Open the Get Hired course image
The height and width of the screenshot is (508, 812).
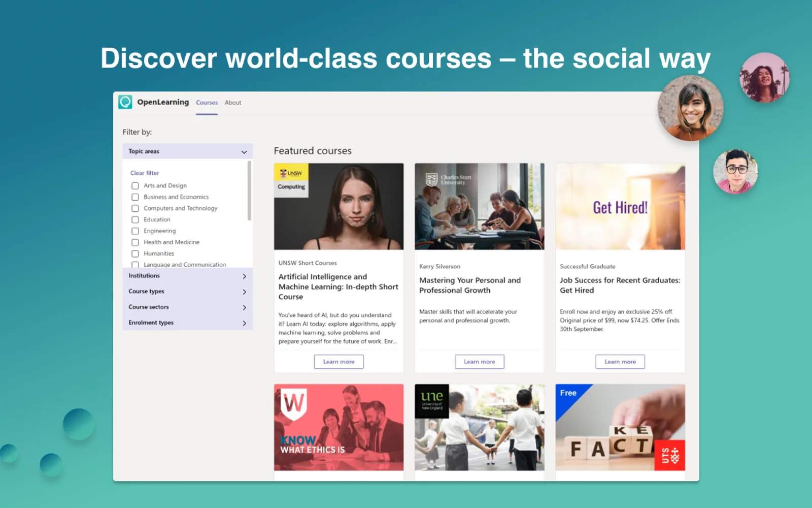[620, 206]
